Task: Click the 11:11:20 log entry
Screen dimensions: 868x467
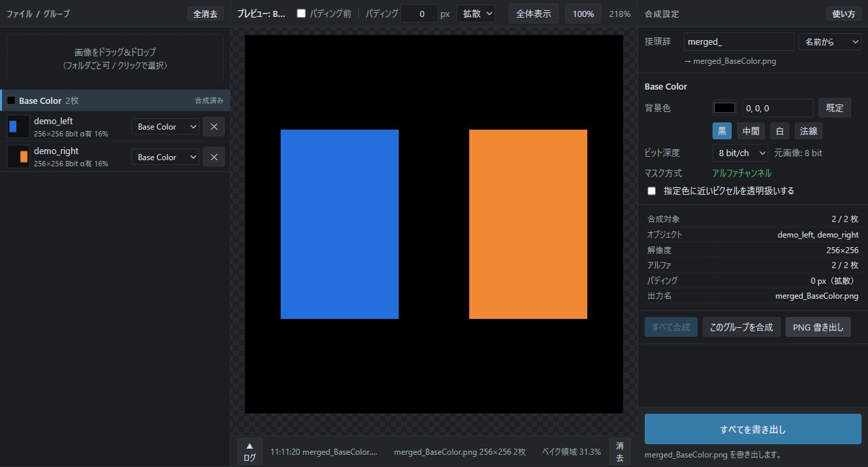Action: [323, 451]
